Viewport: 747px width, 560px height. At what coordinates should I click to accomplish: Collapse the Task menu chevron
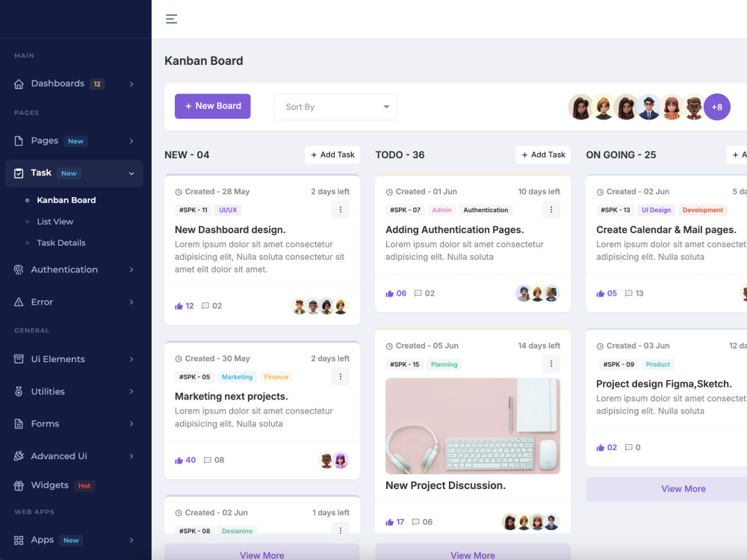click(131, 173)
